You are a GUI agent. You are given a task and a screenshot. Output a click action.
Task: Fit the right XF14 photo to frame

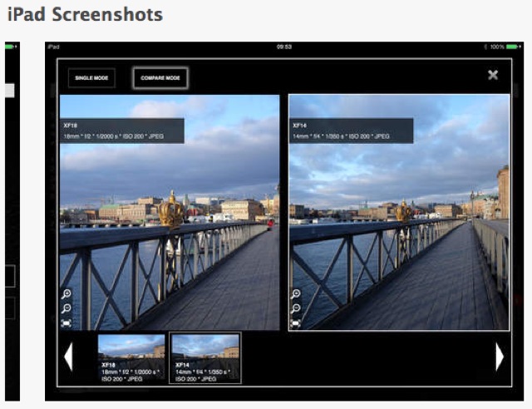[x=295, y=323]
